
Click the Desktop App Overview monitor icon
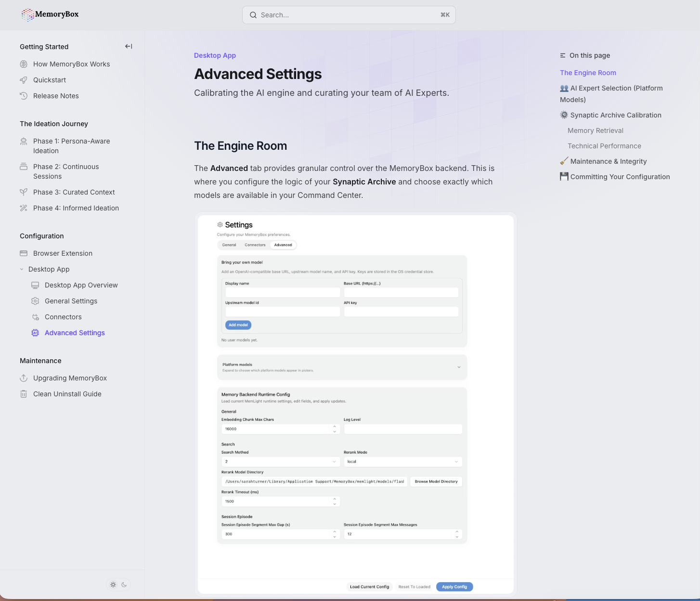(x=35, y=285)
